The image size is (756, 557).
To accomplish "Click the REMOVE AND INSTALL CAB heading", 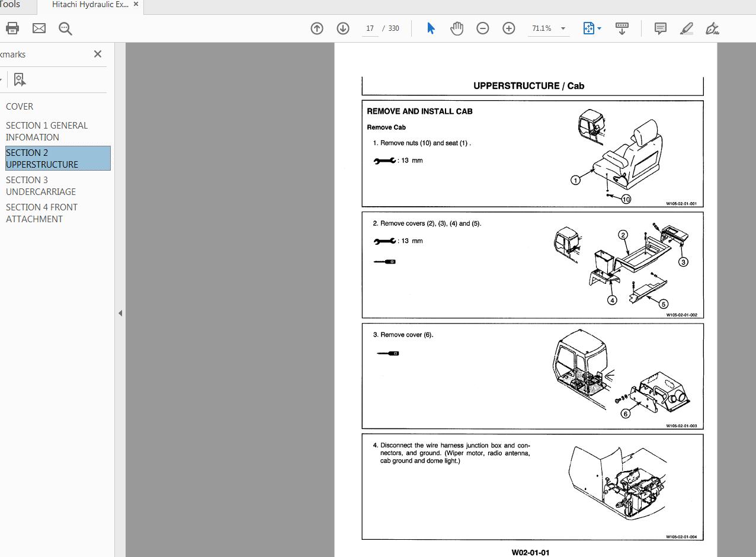I will (x=419, y=111).
